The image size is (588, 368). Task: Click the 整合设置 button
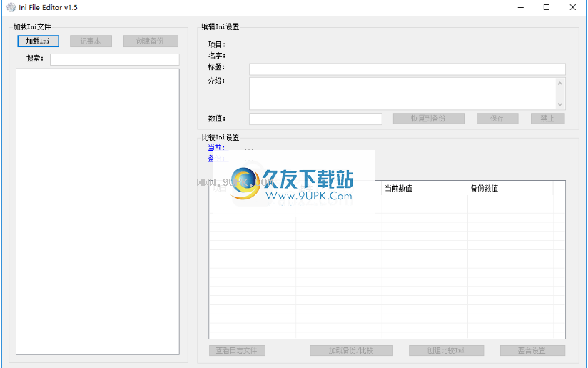(x=532, y=350)
